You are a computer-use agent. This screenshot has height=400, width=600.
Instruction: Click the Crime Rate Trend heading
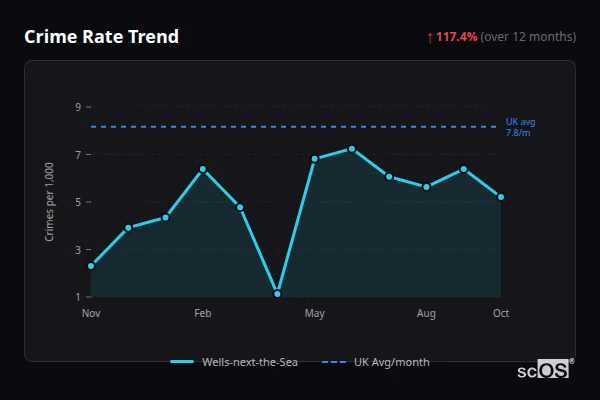point(101,37)
